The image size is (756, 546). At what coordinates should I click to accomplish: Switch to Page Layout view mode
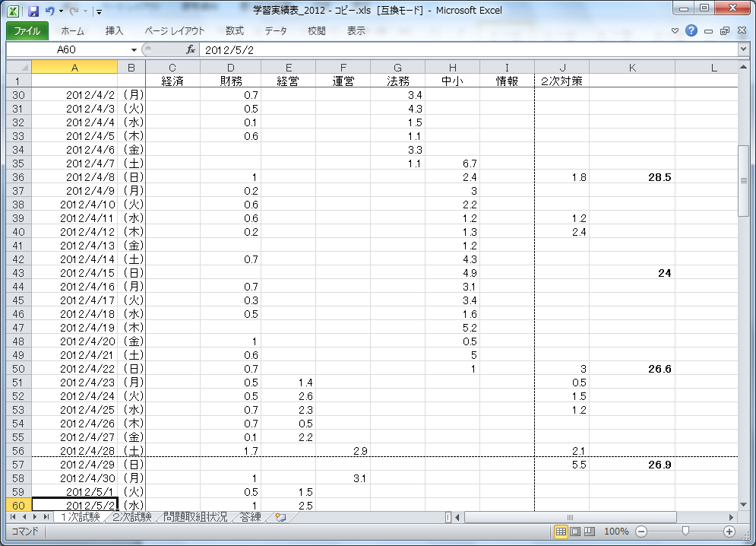[x=574, y=532]
